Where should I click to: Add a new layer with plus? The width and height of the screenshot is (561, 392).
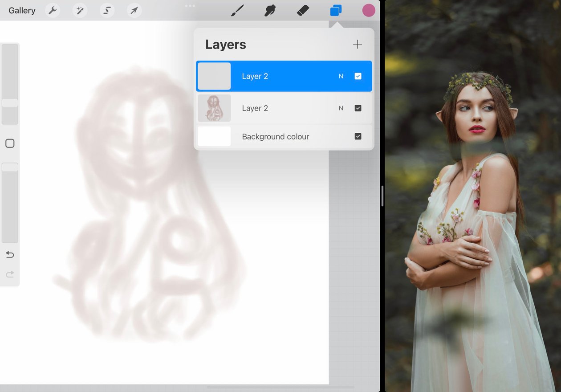tap(357, 44)
